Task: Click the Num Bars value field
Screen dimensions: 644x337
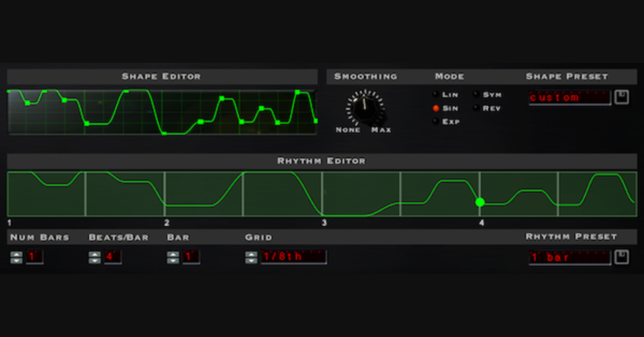Action: point(34,257)
